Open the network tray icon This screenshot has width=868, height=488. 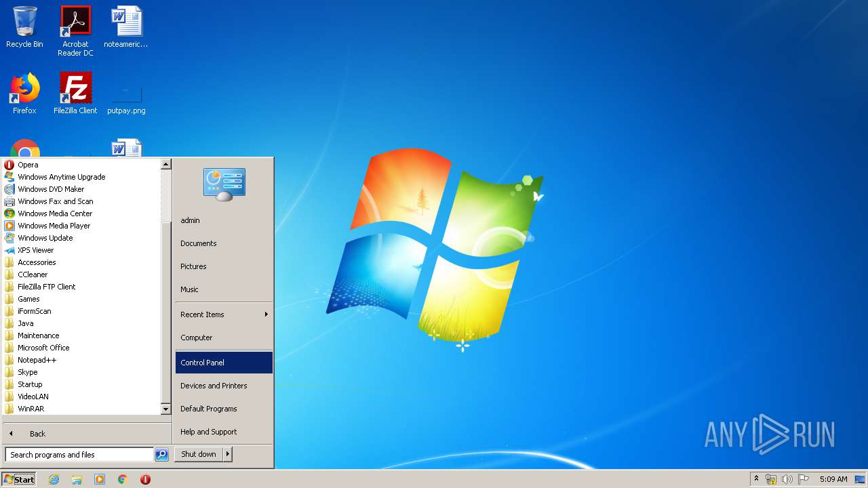[x=771, y=479]
